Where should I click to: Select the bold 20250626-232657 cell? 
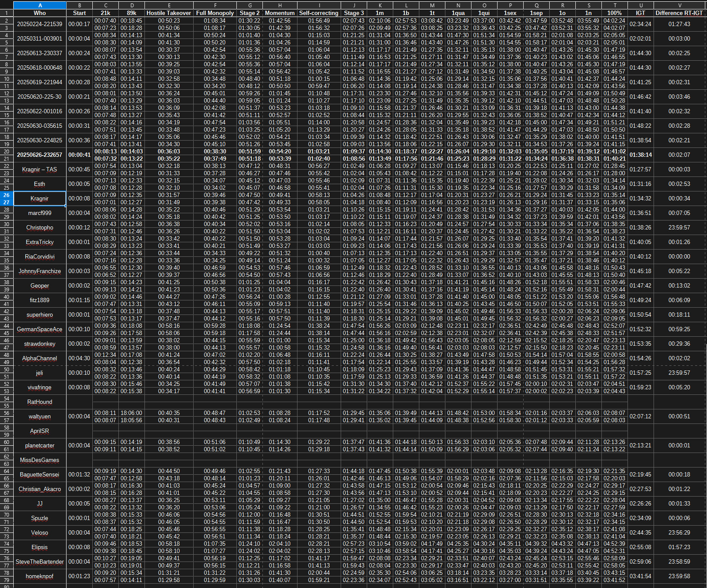pyautogui.click(x=40, y=155)
